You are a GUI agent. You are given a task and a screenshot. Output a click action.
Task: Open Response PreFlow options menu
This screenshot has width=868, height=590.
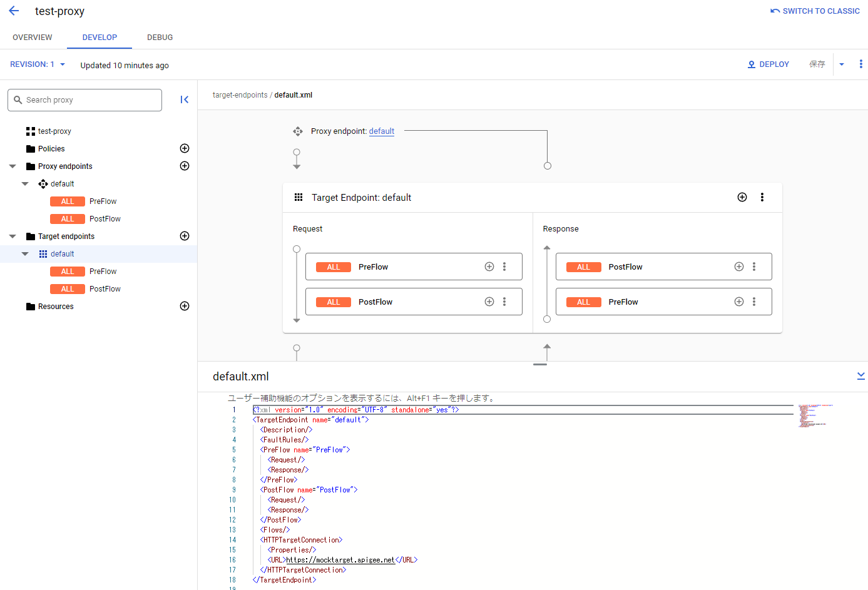click(x=754, y=302)
